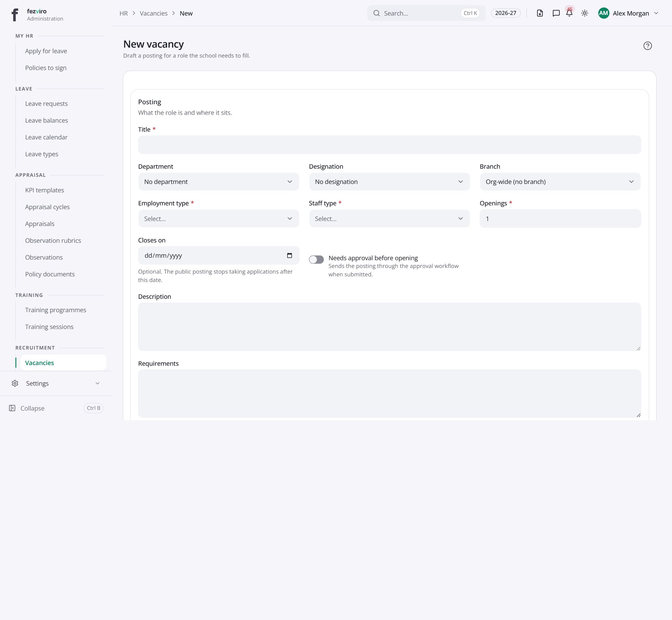Viewport: 672px width, 620px height.
Task: Open KPI templates in sidebar
Action: tap(44, 190)
